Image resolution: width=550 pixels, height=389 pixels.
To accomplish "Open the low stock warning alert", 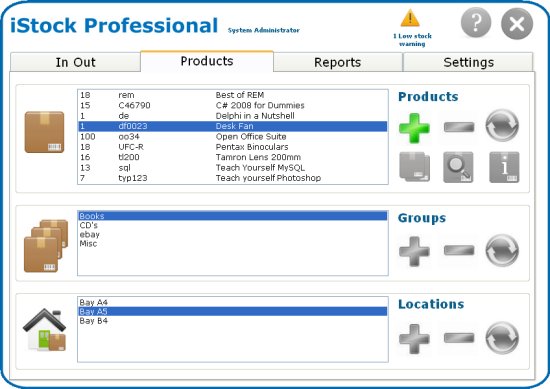I will (412, 28).
